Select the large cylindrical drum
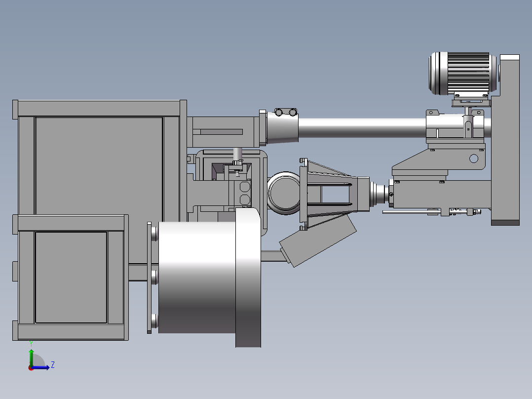532x399 pixels. (x=197, y=277)
